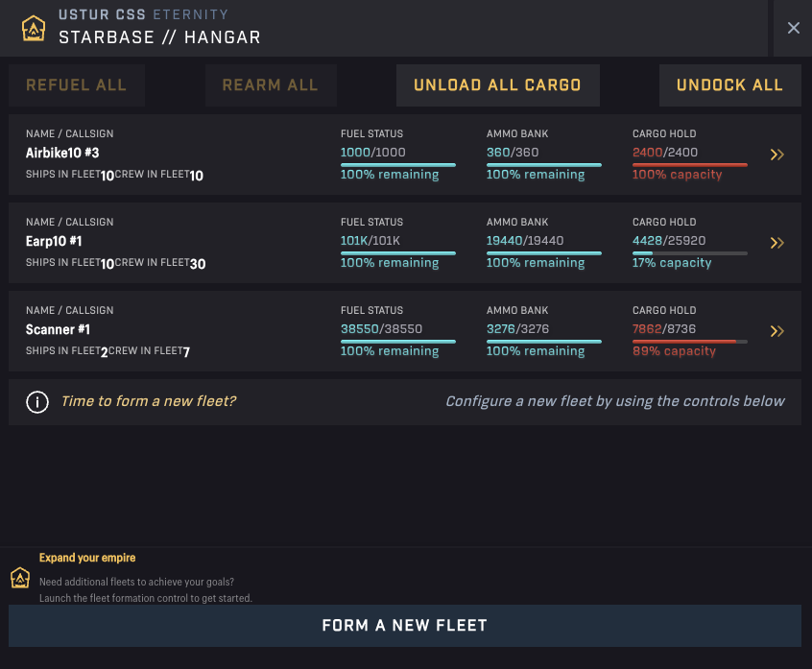Click the REARM ALL button
The height and width of the screenshot is (669, 812).
[x=271, y=84]
